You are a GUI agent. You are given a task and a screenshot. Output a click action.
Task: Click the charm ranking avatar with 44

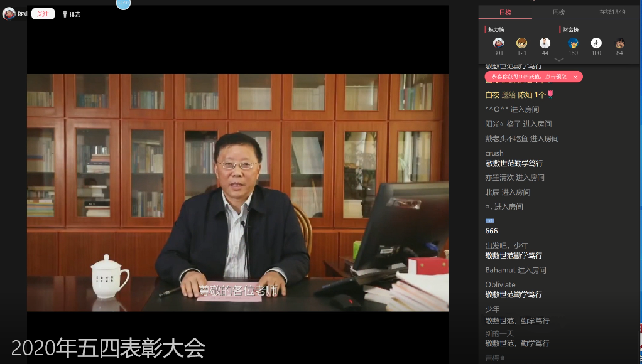point(545,43)
